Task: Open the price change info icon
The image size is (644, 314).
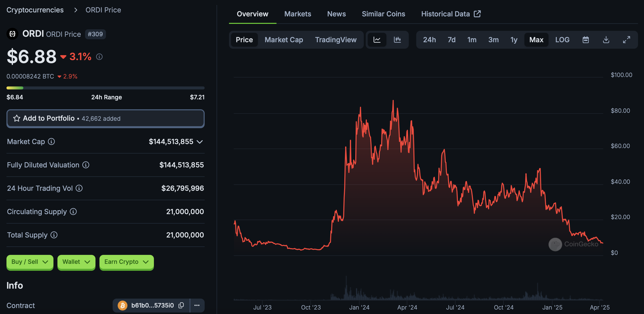Action: tap(99, 57)
